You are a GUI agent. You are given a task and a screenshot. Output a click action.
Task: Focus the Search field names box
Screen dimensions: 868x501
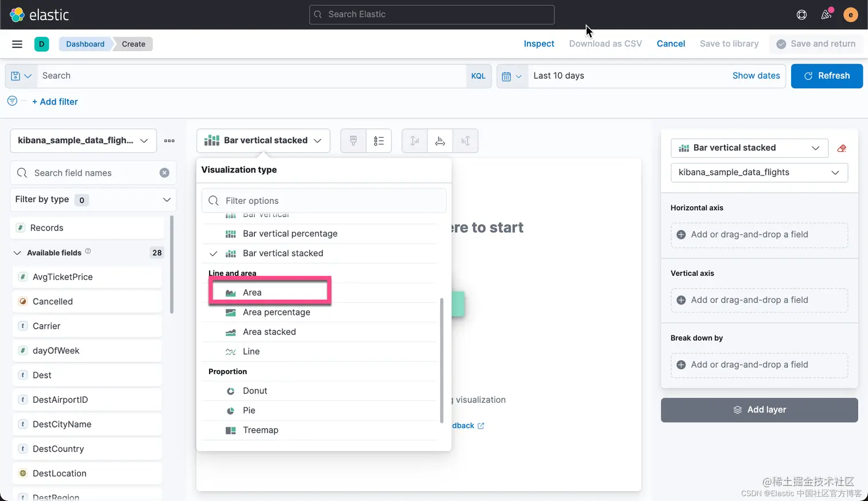(93, 173)
